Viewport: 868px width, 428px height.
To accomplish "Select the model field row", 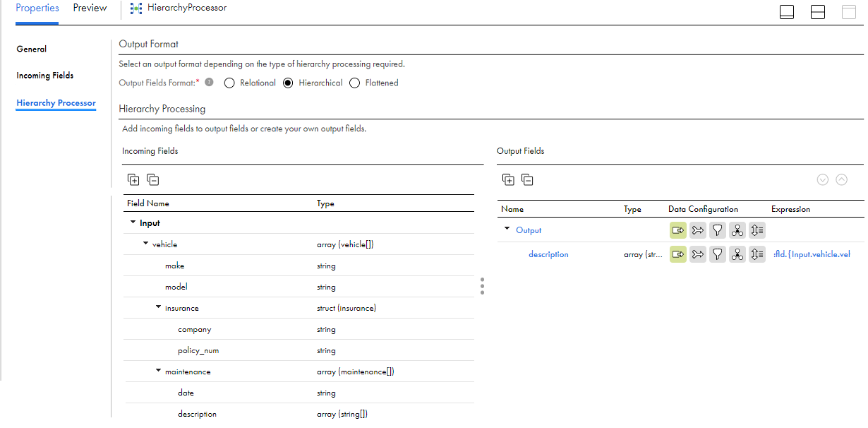I will tap(299, 287).
